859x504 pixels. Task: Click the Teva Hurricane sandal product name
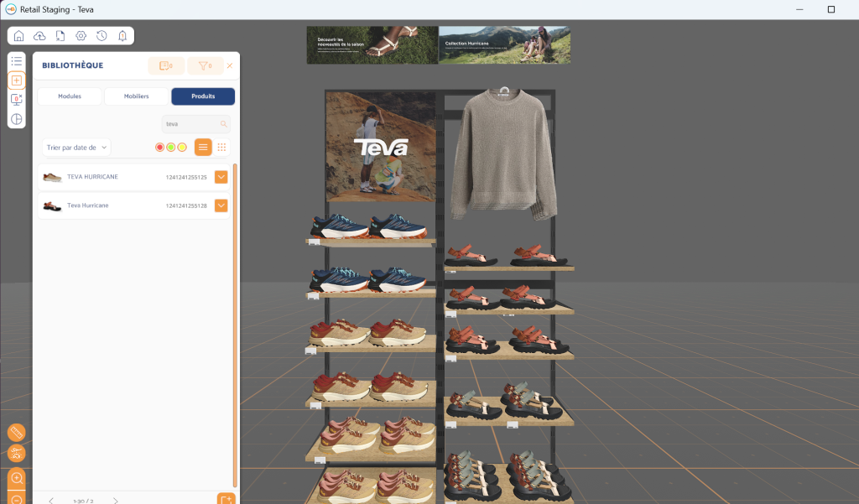pyautogui.click(x=87, y=205)
